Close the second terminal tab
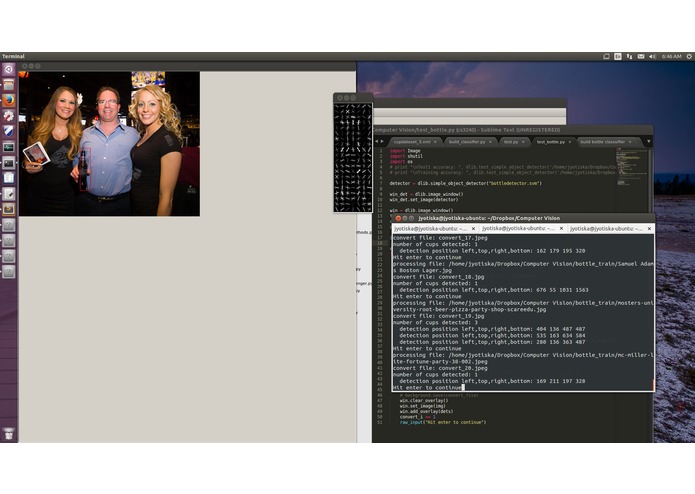The width and height of the screenshot is (695, 494). point(561,229)
